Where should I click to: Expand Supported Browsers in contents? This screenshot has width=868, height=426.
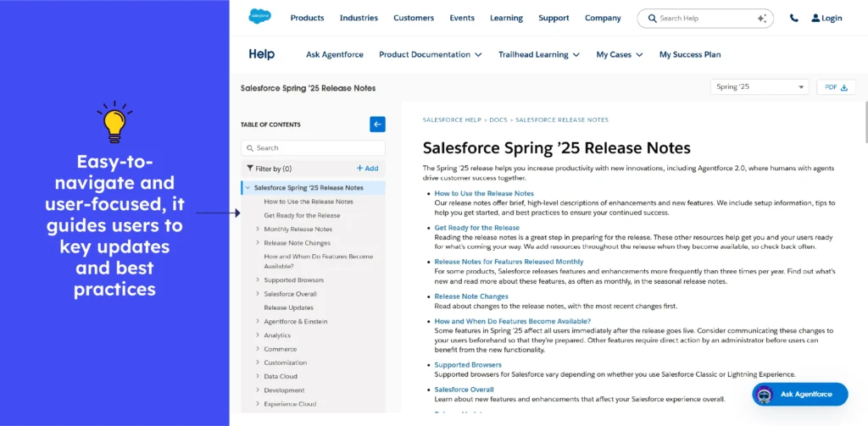[x=258, y=280]
